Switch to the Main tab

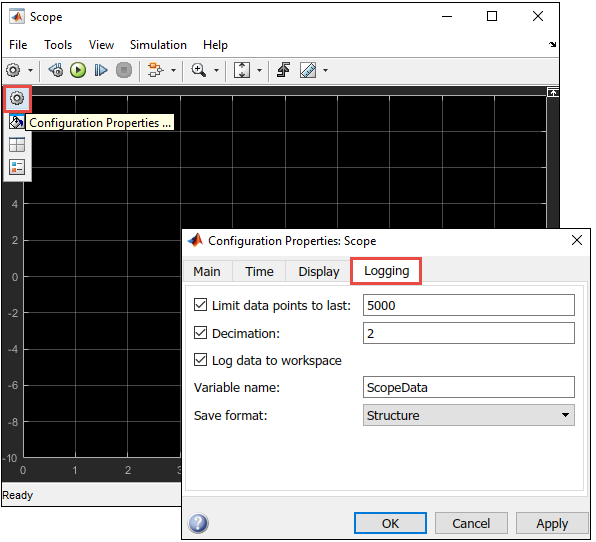point(207,271)
